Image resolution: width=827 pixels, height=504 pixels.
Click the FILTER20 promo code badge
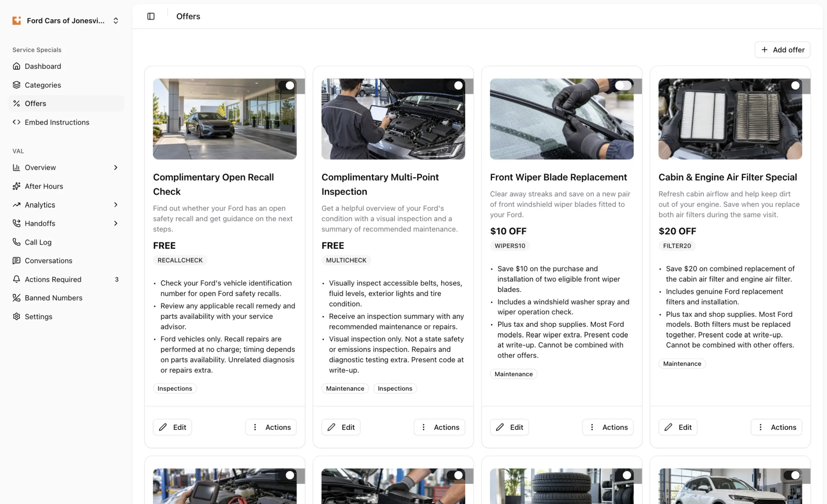pos(677,246)
